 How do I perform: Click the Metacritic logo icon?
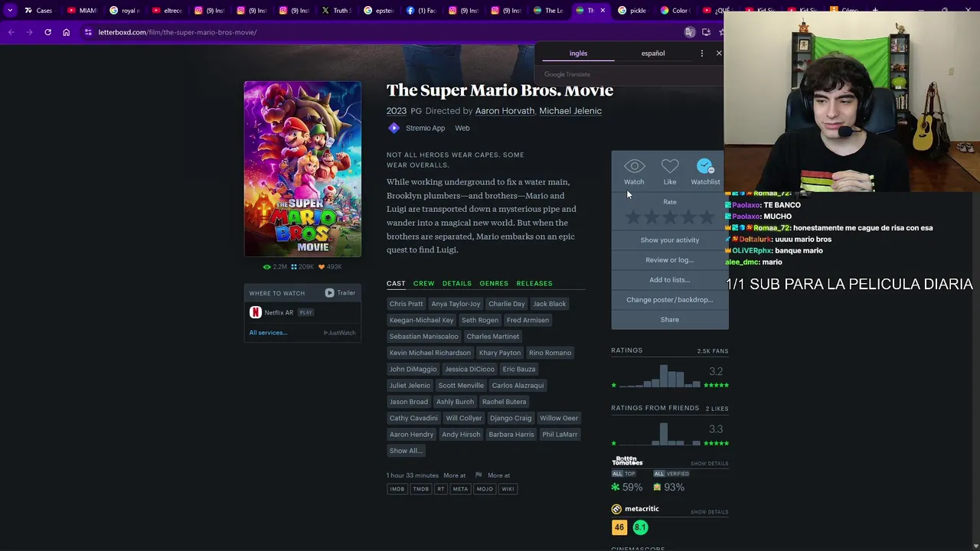pos(616,509)
